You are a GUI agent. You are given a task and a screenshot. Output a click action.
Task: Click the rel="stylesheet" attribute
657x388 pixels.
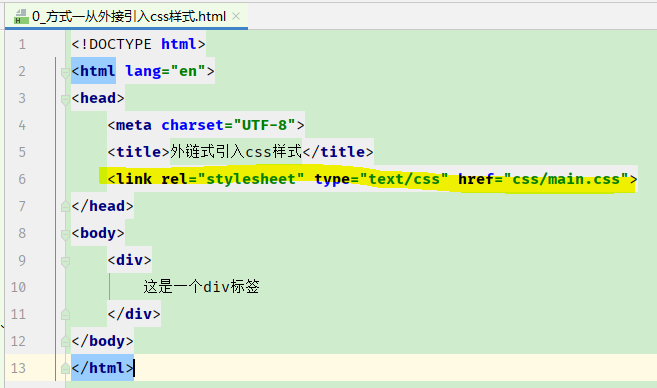pos(233,179)
